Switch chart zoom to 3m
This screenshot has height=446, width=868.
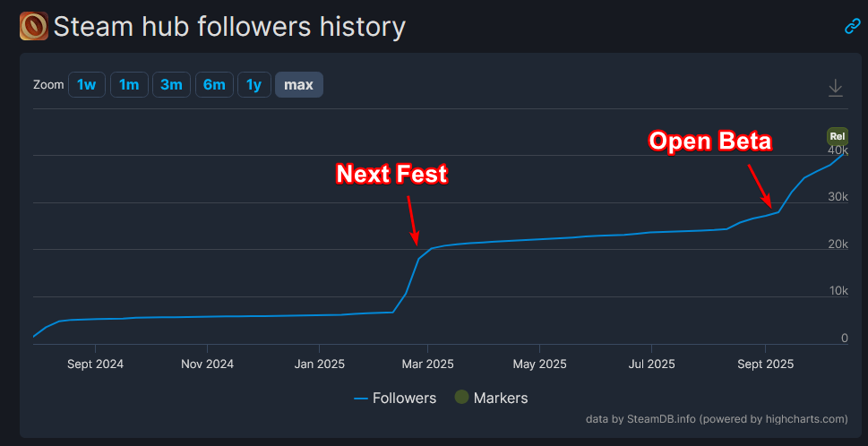(171, 85)
